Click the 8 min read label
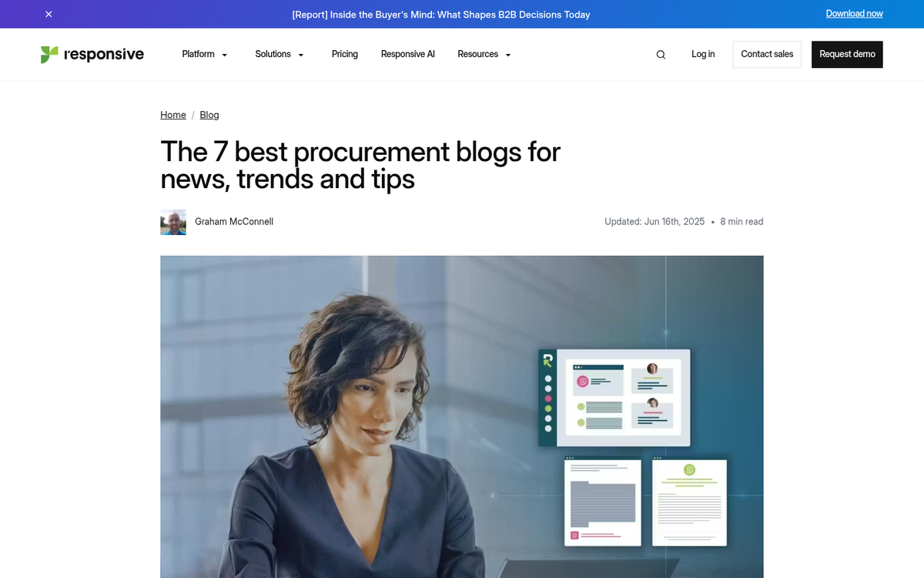The width and height of the screenshot is (924, 578). tap(742, 222)
